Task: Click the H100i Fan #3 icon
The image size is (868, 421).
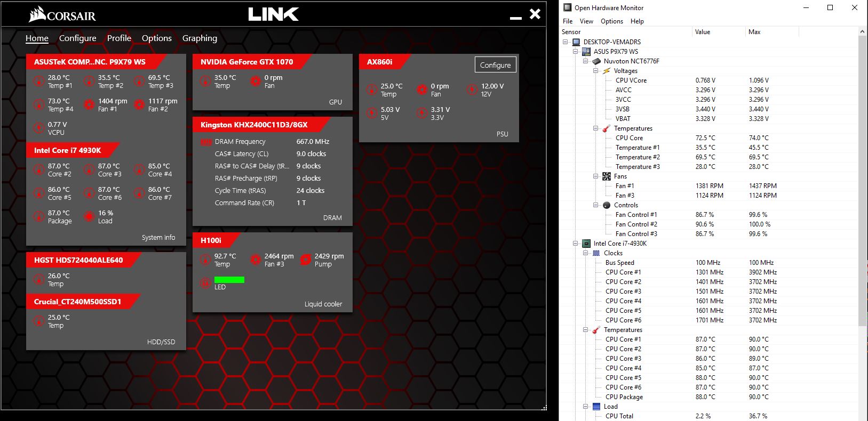Action: click(256, 260)
